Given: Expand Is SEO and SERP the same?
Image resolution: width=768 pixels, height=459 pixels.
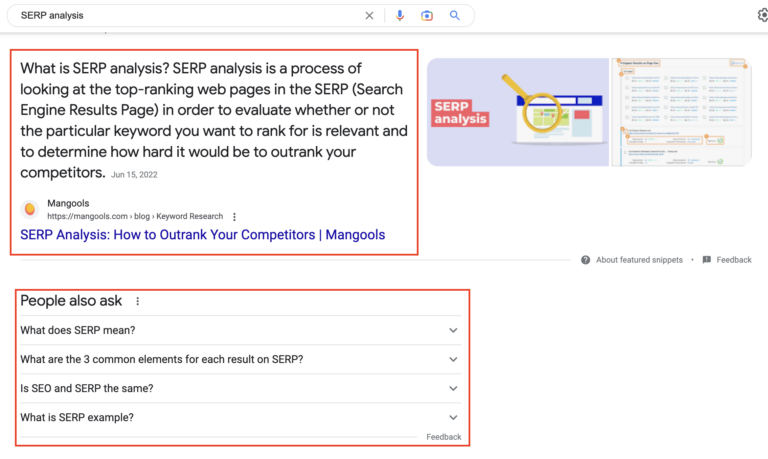Looking at the screenshot, I should tap(240, 388).
